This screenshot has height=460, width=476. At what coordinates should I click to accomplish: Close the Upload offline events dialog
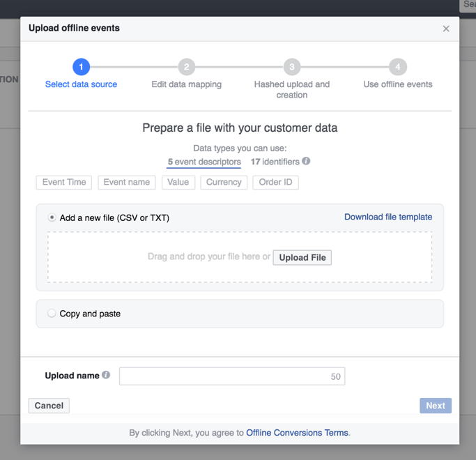tap(446, 29)
